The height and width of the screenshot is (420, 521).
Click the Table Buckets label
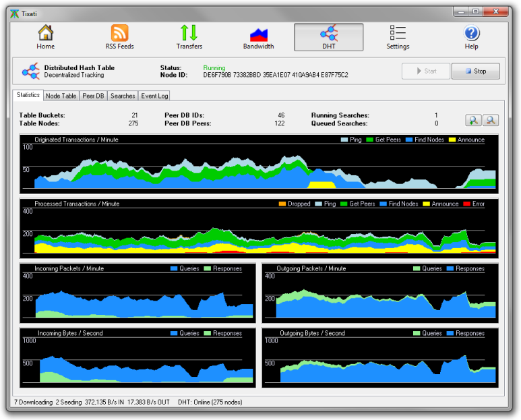[42, 115]
